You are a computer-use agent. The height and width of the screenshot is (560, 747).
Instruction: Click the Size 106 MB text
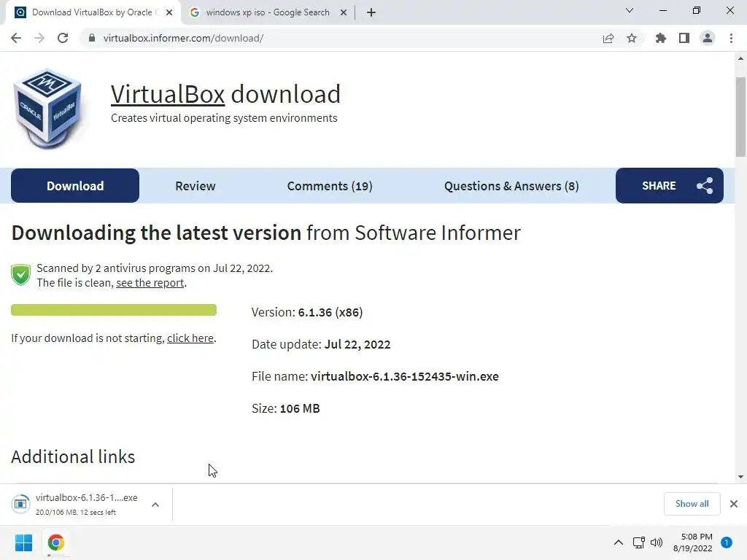pos(286,408)
